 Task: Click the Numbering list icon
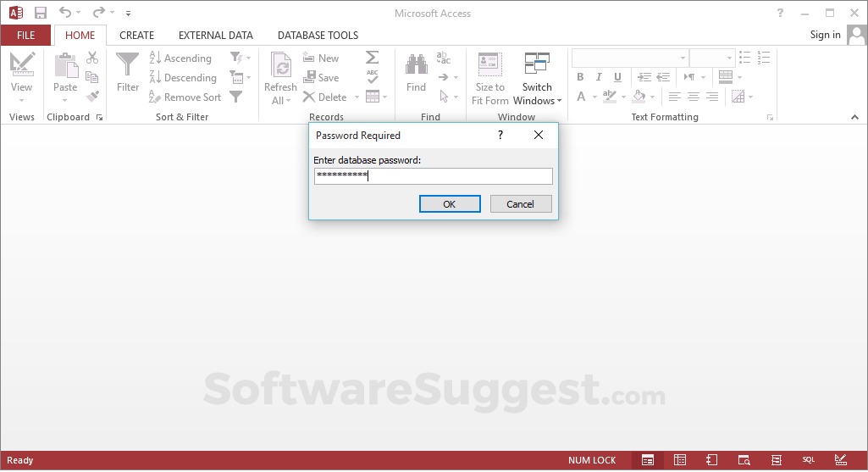pos(764,57)
